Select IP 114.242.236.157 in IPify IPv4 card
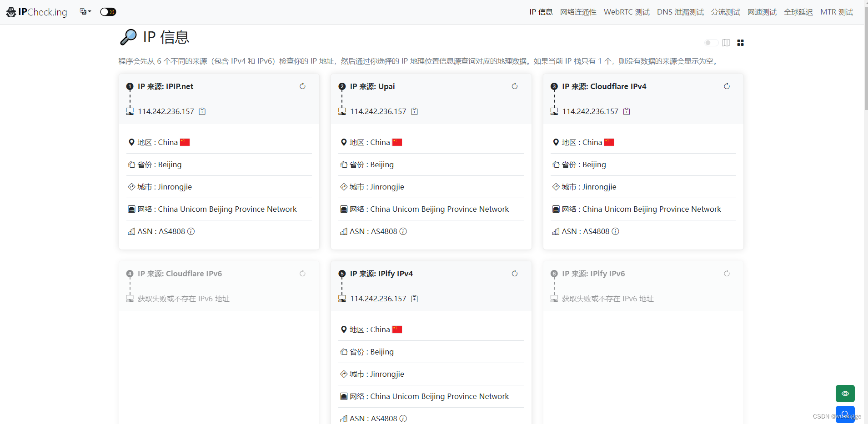Screen dimensions: 868x424 click(378, 299)
